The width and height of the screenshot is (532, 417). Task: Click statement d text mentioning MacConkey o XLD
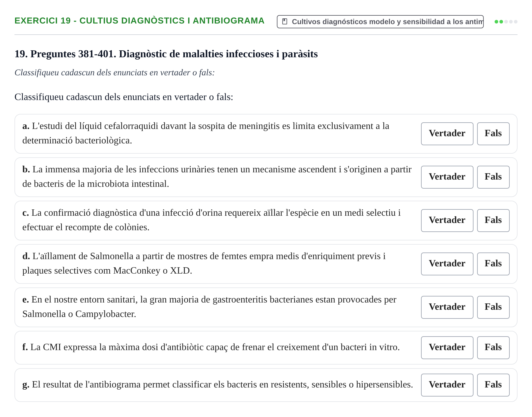tap(204, 263)
